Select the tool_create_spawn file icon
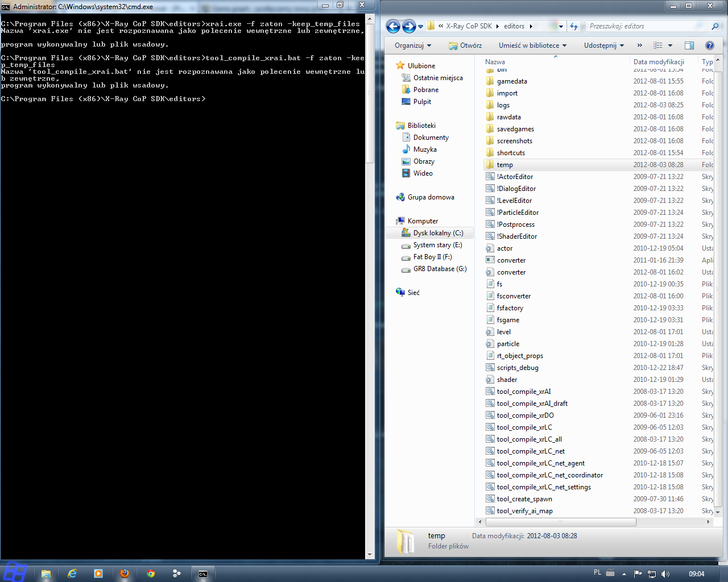Screen dimensions: 728x582 [490, 499]
